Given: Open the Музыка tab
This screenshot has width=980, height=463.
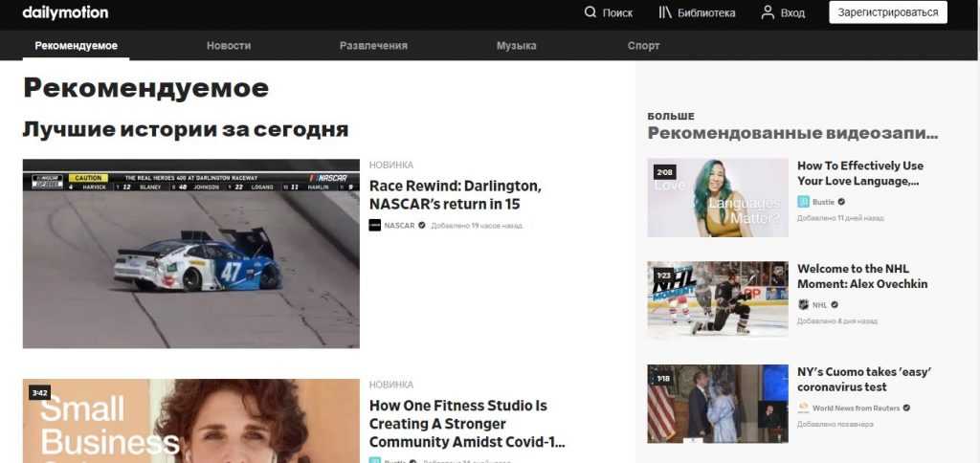Looking at the screenshot, I should [516, 46].
